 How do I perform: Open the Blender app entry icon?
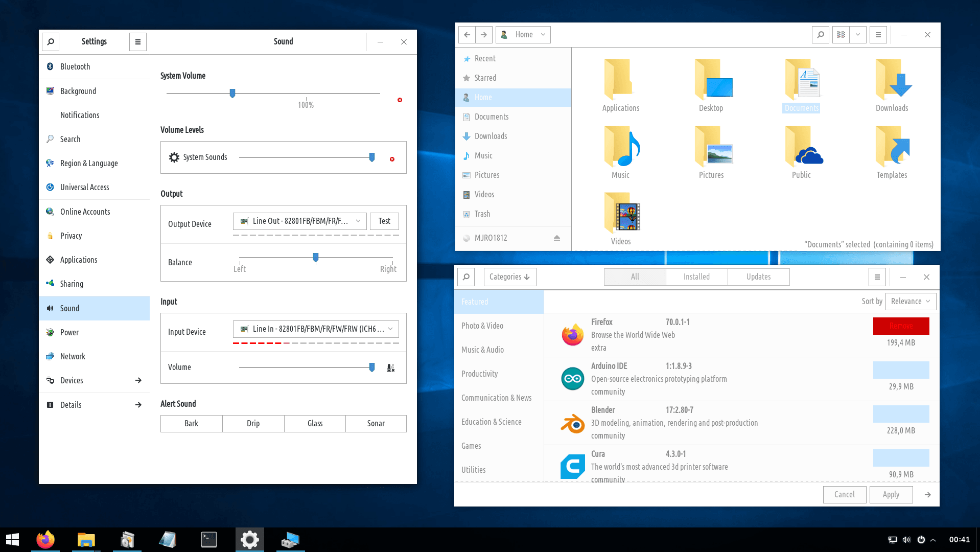coord(572,423)
